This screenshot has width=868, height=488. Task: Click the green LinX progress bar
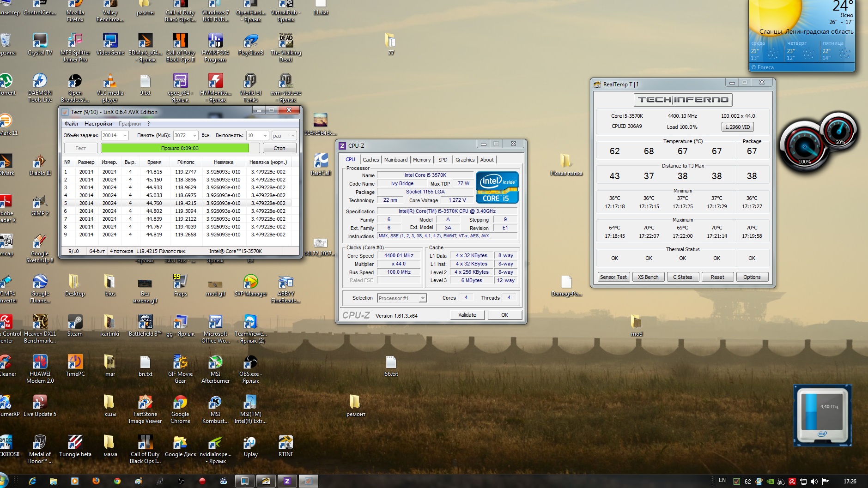tap(175, 148)
